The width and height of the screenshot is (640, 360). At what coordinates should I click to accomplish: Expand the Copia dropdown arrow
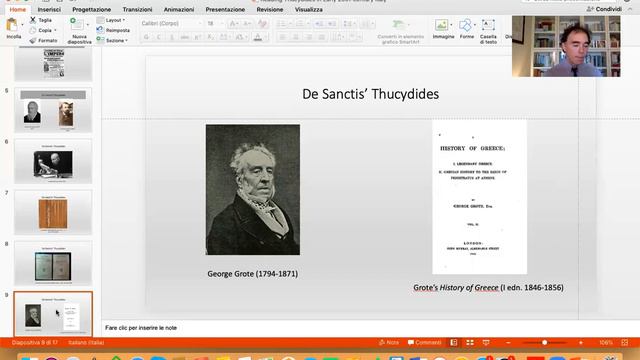56,30
